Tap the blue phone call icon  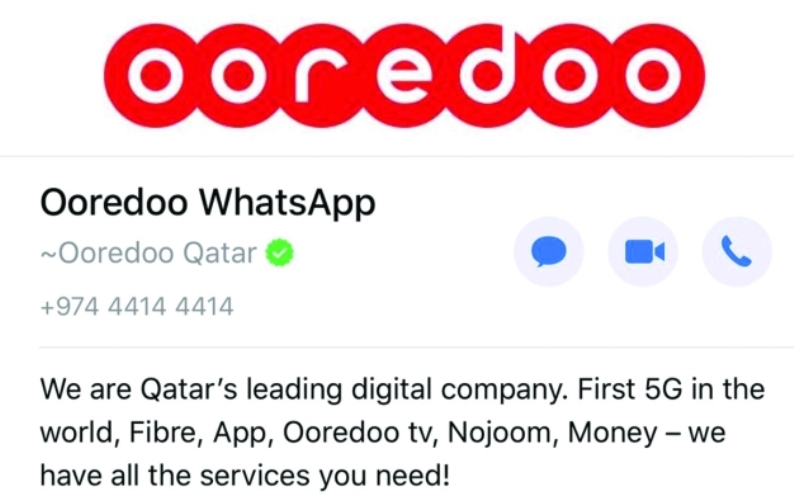click(737, 251)
